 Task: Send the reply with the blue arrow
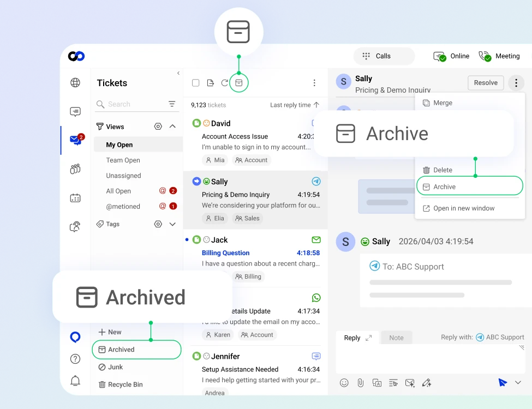(503, 382)
